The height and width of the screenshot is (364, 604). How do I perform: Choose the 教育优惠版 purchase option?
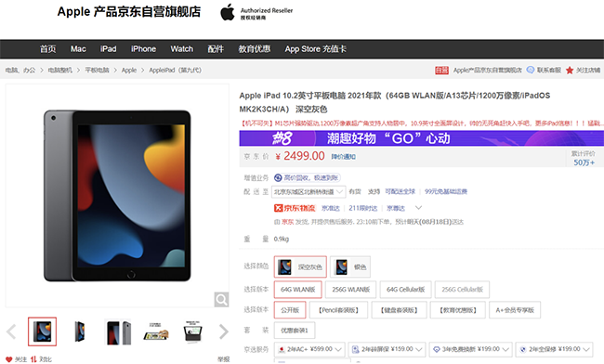pos(458,310)
